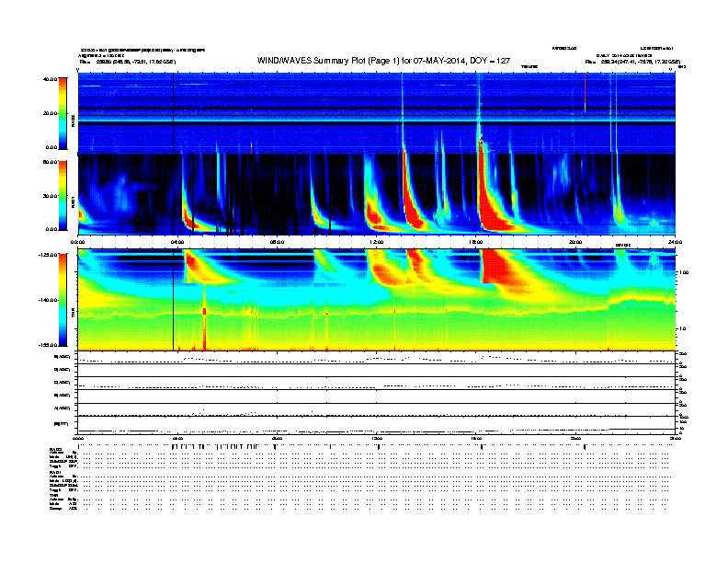The width and height of the screenshot is (728, 563).
Task: Click the "10" label on TNR right axis
Action: pos(682,329)
